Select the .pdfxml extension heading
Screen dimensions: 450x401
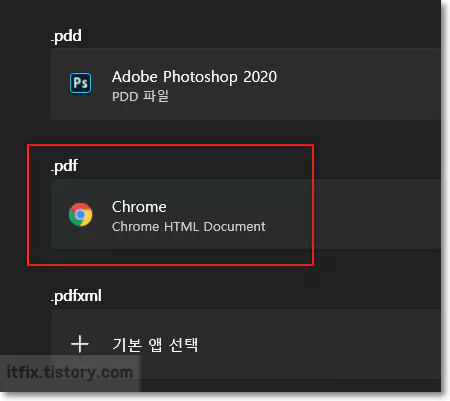(x=76, y=296)
